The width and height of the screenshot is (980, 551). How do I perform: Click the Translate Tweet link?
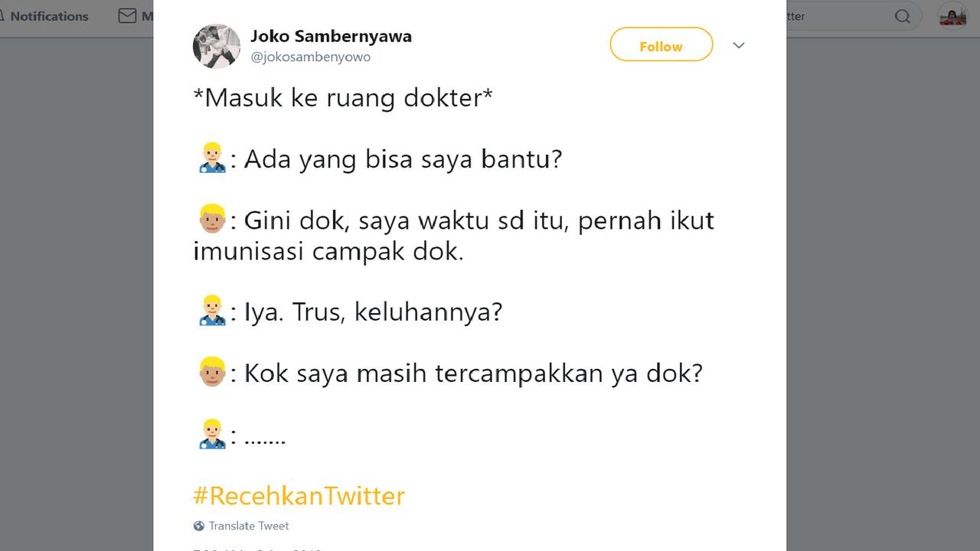(249, 526)
